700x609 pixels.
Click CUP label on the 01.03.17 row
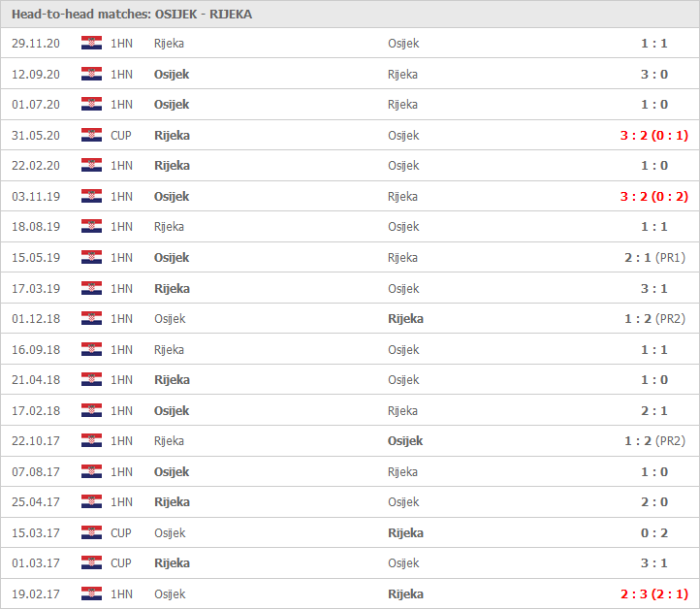(x=121, y=563)
